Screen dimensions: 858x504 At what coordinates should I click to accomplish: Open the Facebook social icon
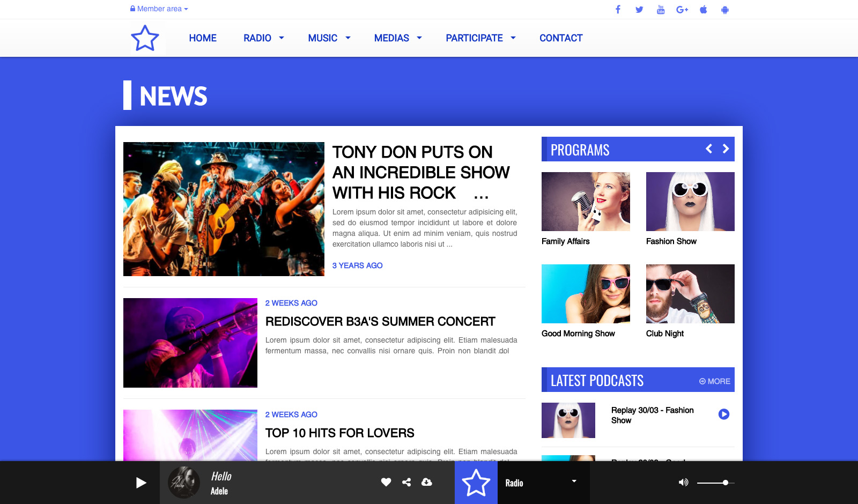pos(618,10)
